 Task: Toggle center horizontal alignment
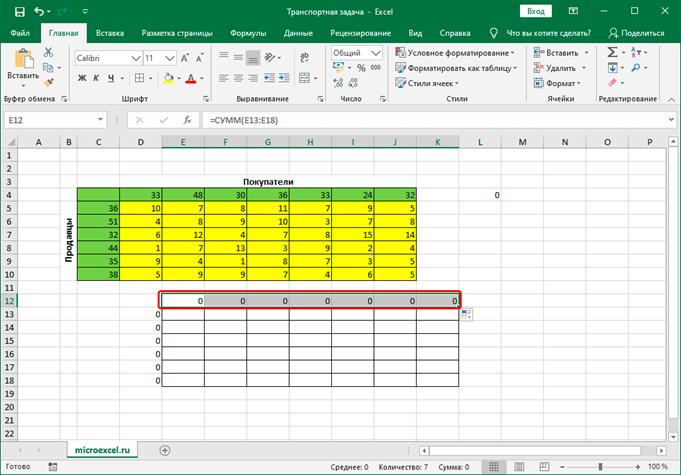tap(238, 78)
